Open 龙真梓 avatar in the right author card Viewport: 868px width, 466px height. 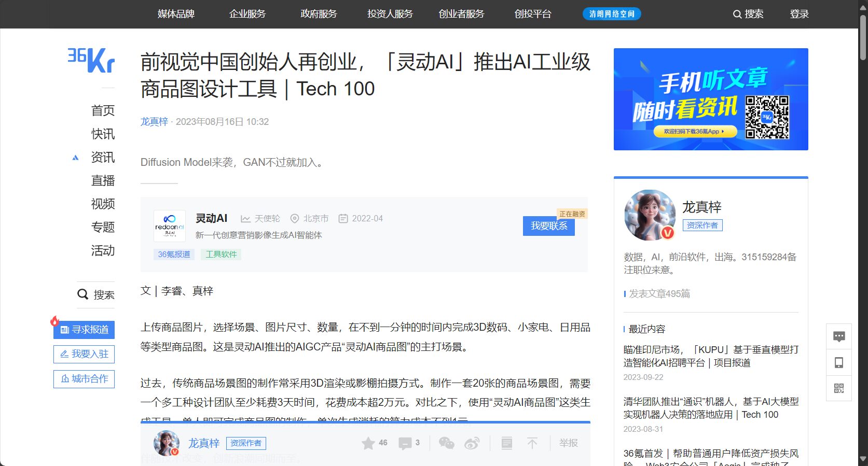pyautogui.click(x=650, y=215)
